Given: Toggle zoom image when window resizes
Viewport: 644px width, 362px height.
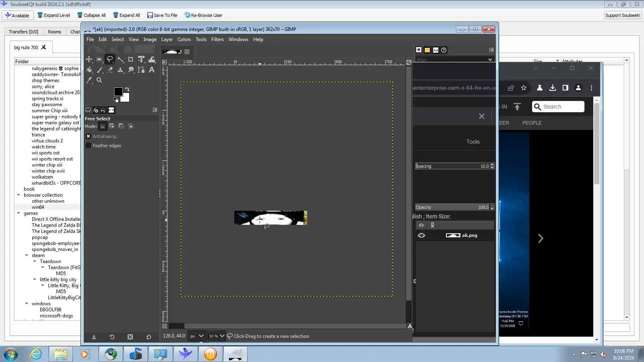Looking at the screenshot, I should pyautogui.click(x=409, y=62).
